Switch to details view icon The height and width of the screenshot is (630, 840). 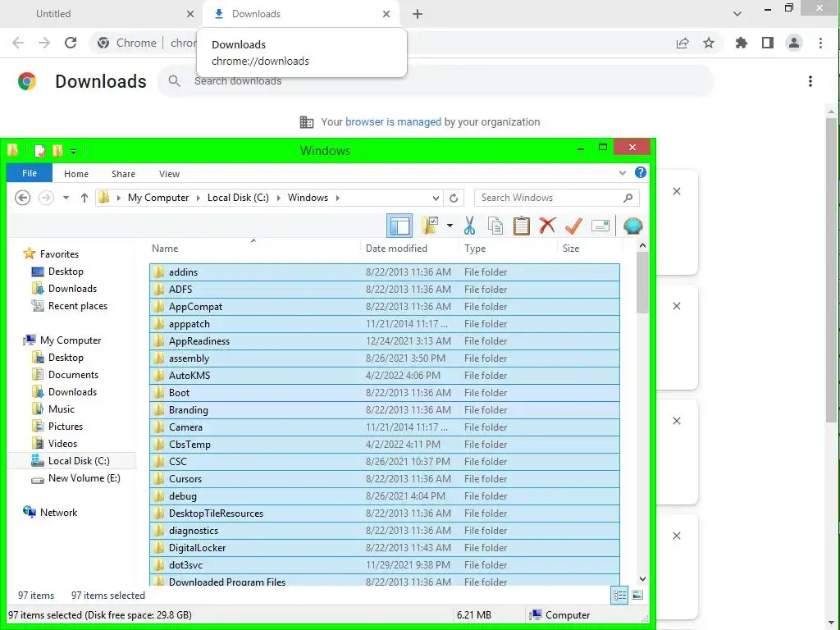(620, 596)
